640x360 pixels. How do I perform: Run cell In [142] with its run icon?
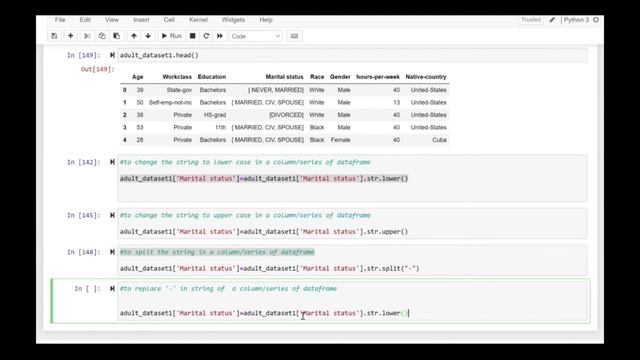[112, 162]
